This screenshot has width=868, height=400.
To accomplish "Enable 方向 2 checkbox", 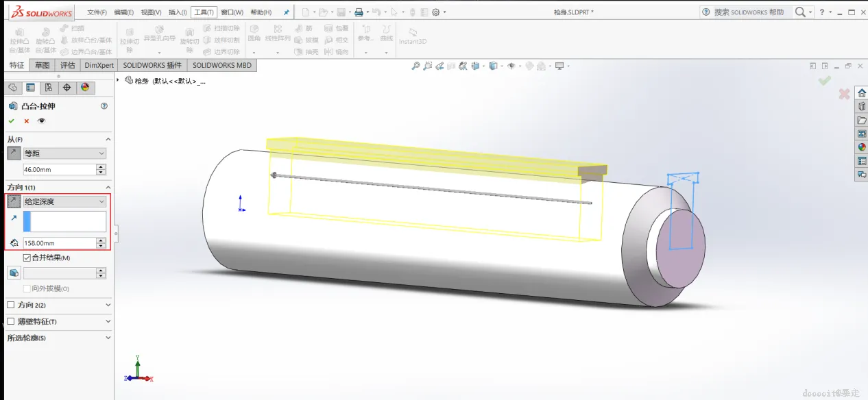I will point(11,305).
